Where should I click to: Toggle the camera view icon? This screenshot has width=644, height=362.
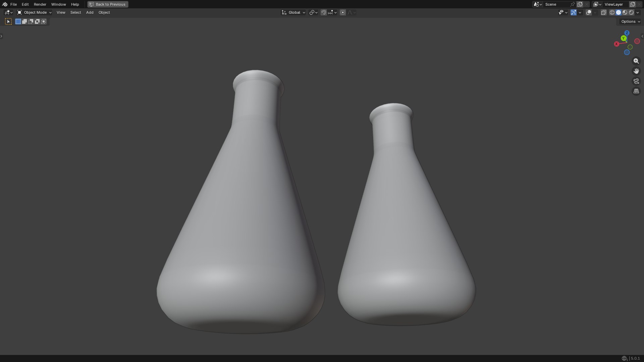(636, 81)
